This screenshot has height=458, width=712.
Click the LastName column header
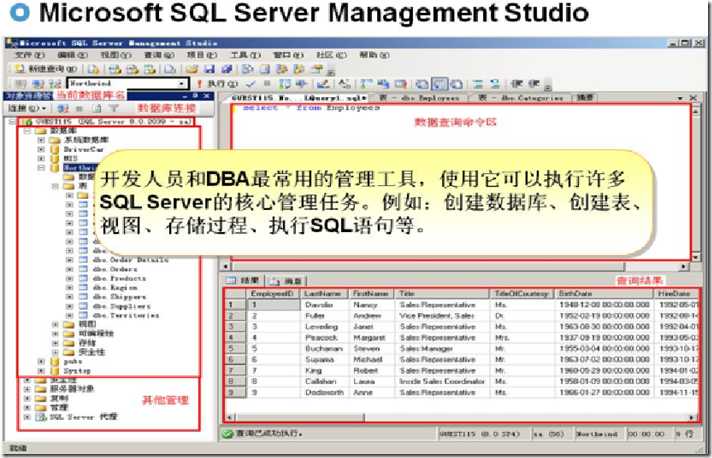click(325, 294)
